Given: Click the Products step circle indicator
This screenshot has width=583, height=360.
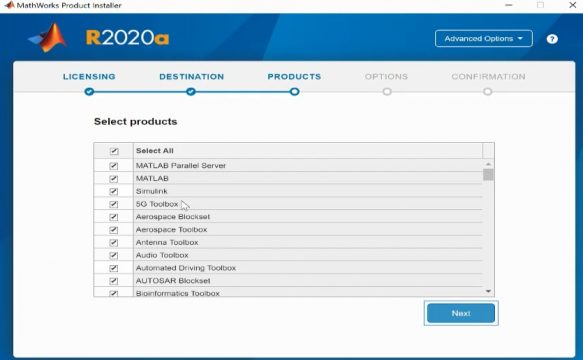Looking at the screenshot, I should (x=294, y=91).
